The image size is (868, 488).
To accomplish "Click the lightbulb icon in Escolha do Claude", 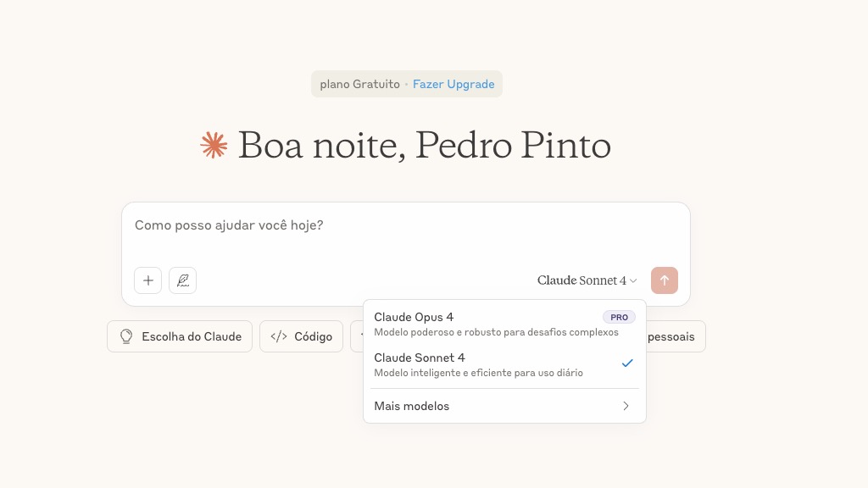I will [x=126, y=336].
